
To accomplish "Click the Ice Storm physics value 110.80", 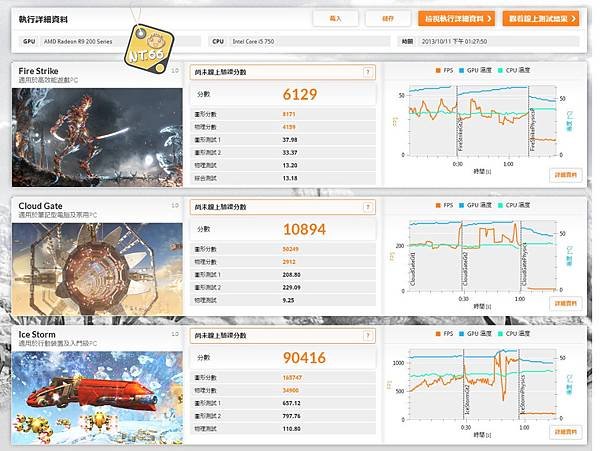I will (x=291, y=429).
